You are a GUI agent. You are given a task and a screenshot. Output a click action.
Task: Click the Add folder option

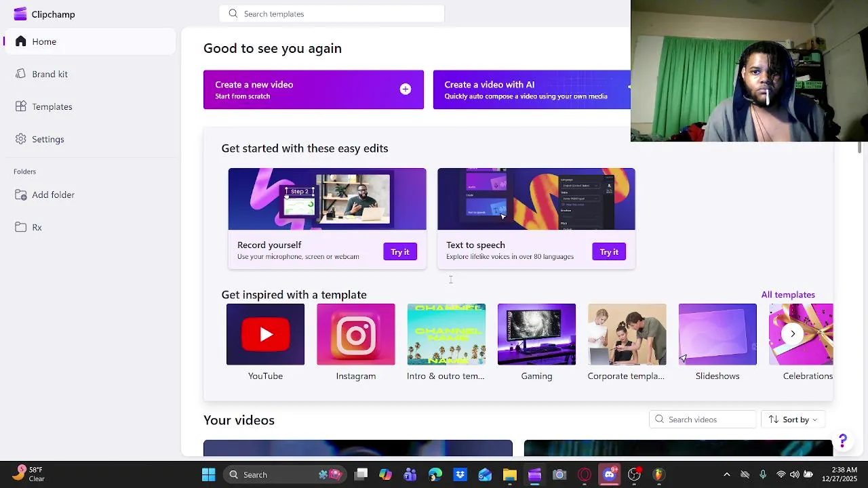[90, 195]
